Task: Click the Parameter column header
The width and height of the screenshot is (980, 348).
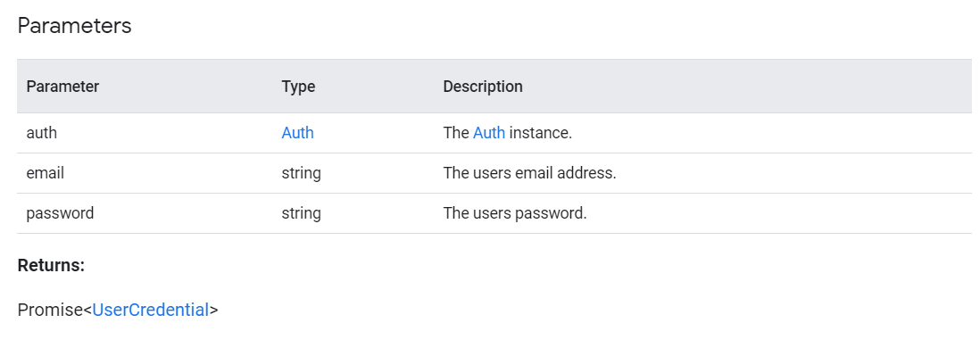Action: (62, 87)
